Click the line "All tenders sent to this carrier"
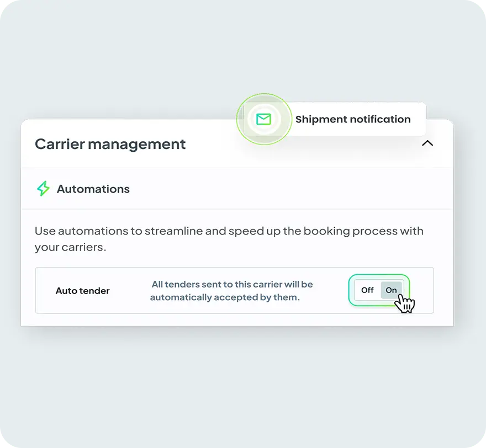486x448 pixels. 232,284
